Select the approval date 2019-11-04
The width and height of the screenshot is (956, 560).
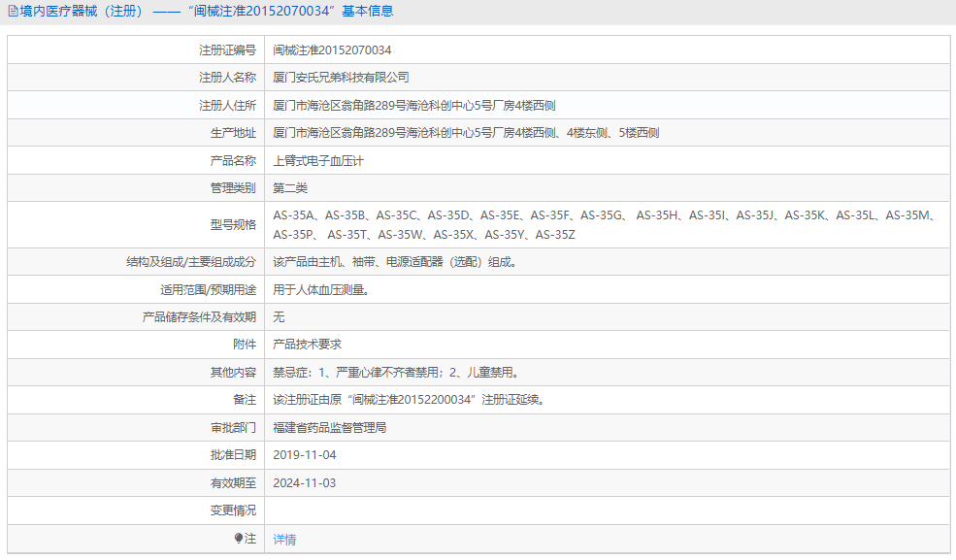304,455
